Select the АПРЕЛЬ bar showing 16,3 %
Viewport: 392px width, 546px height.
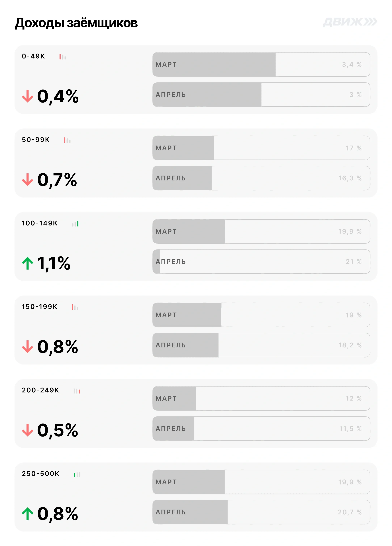(x=261, y=178)
